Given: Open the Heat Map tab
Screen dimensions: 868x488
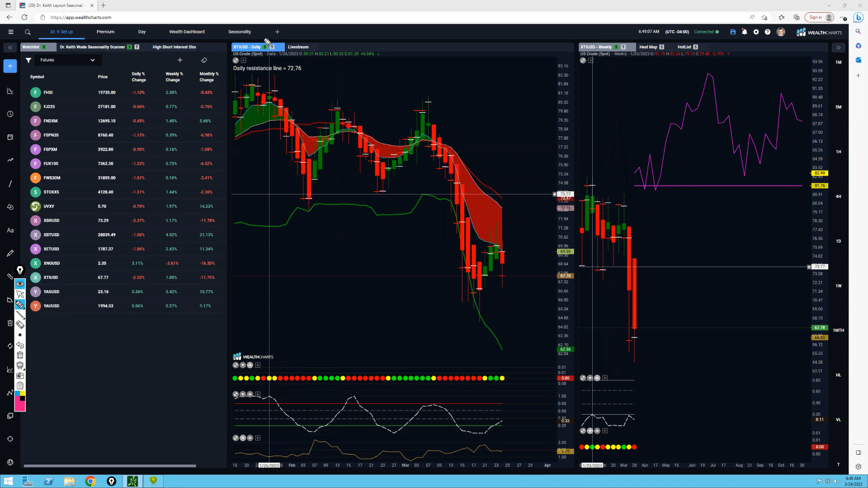Looking at the screenshot, I should point(648,47).
